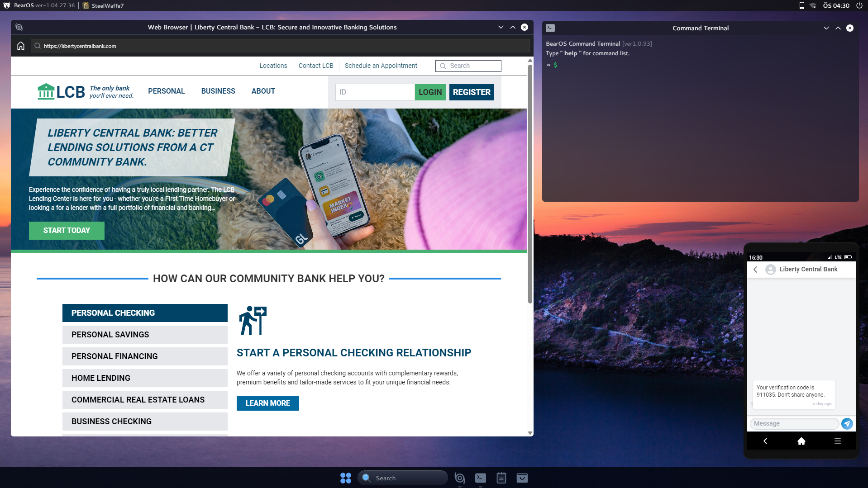Viewport: 868px width, 488px height.
Task: Collapse the Command Terminal window chevron
Action: 826,28
